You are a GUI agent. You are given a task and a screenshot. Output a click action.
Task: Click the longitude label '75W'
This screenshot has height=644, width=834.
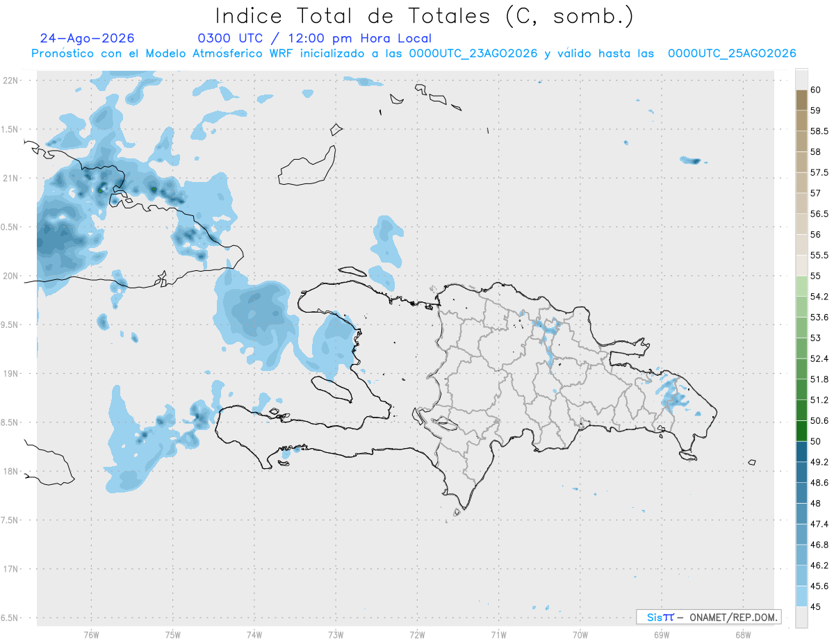[173, 634]
